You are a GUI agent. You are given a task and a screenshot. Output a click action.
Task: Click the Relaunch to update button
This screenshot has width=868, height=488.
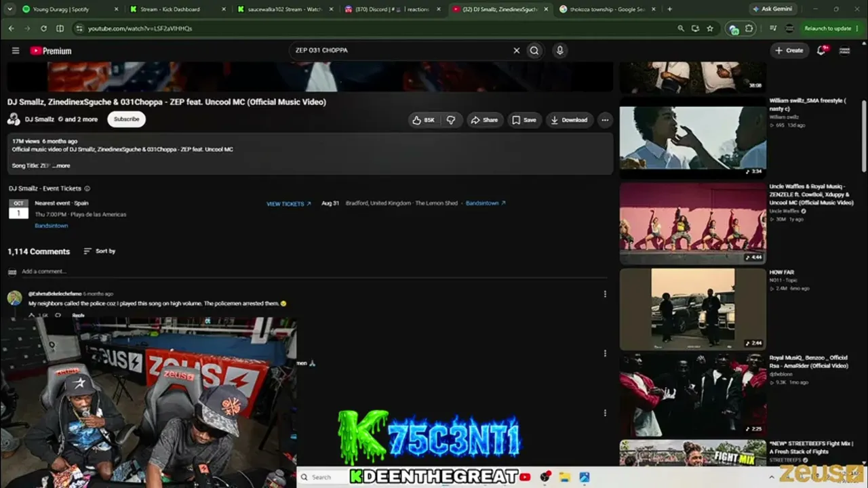827,28
